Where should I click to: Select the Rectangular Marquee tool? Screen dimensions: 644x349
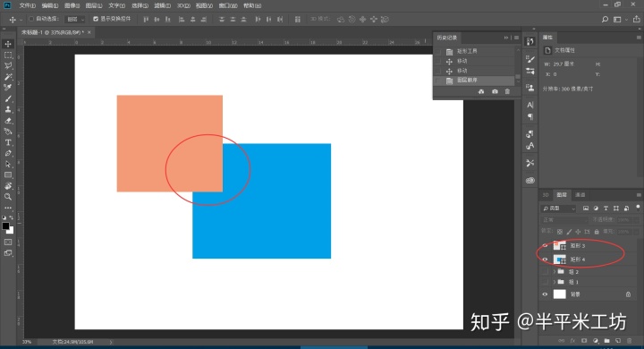point(8,55)
